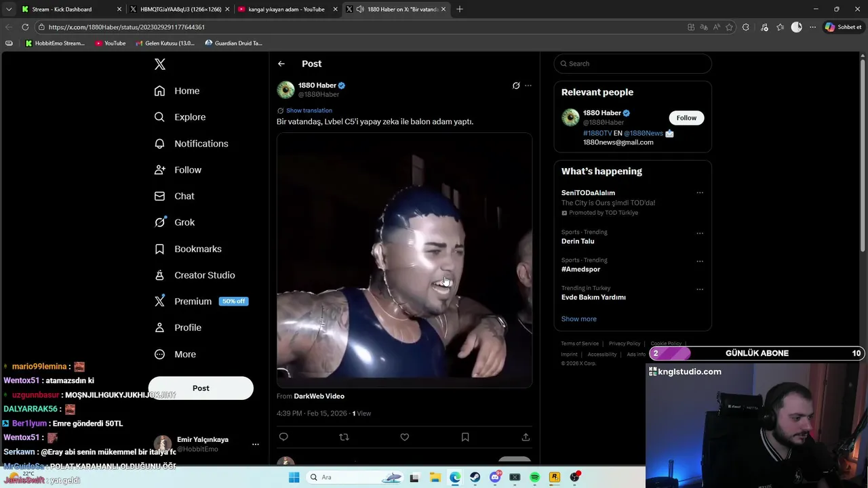
Task: Open Profile in X sidebar
Action: tap(178, 327)
